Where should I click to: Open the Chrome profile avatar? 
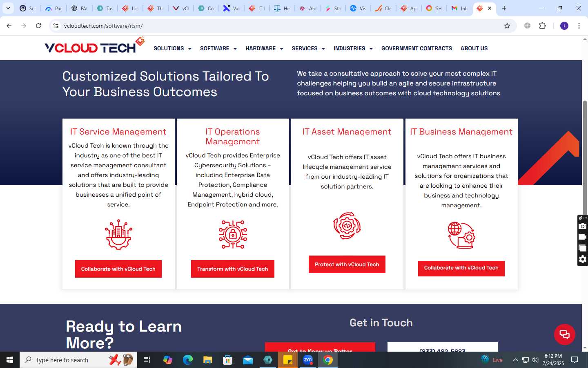tap(564, 26)
